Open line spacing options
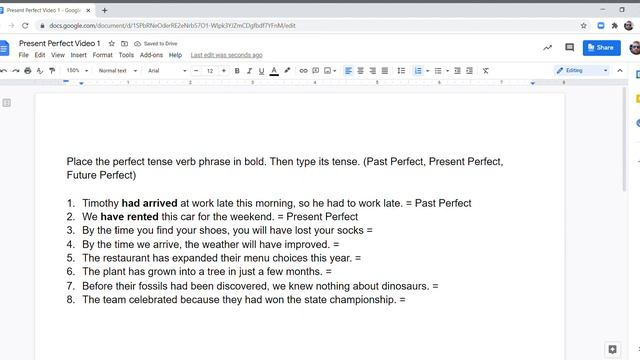 pos(401,71)
